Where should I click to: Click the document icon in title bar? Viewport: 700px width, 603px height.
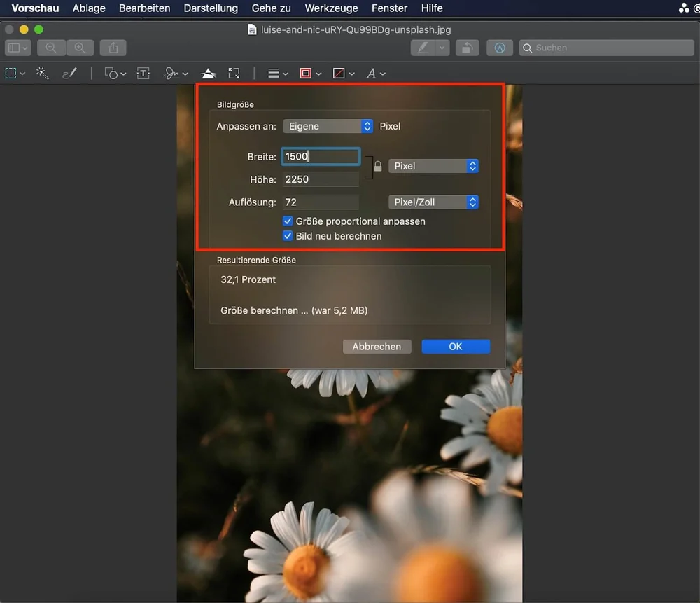(x=252, y=29)
